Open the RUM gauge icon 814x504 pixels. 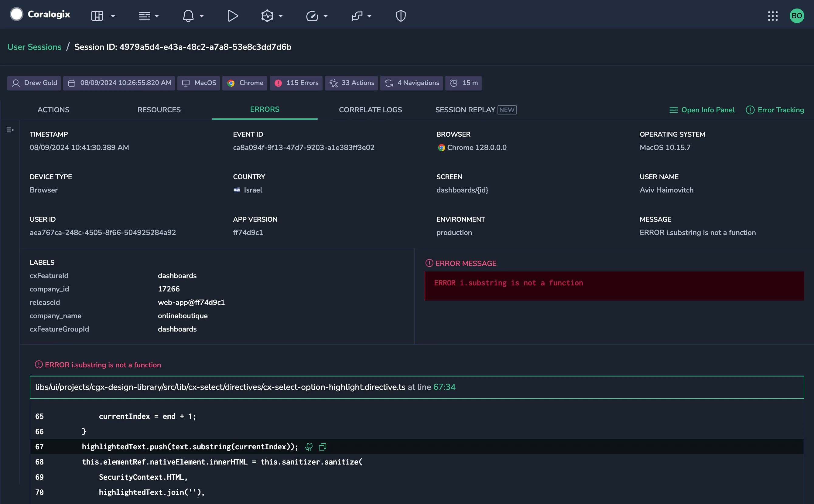click(x=312, y=16)
